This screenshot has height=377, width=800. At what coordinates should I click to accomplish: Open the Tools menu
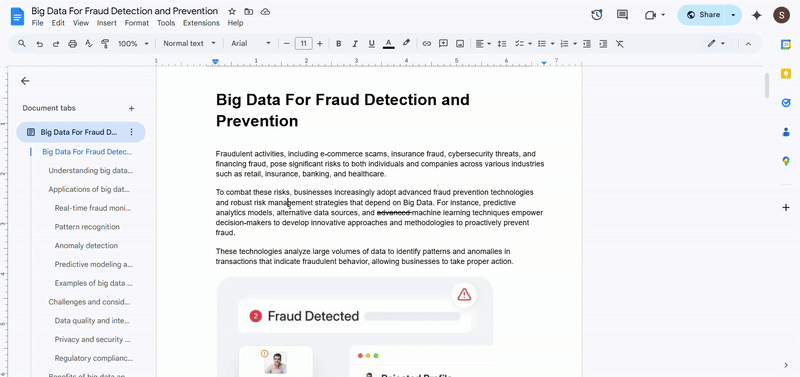166,23
